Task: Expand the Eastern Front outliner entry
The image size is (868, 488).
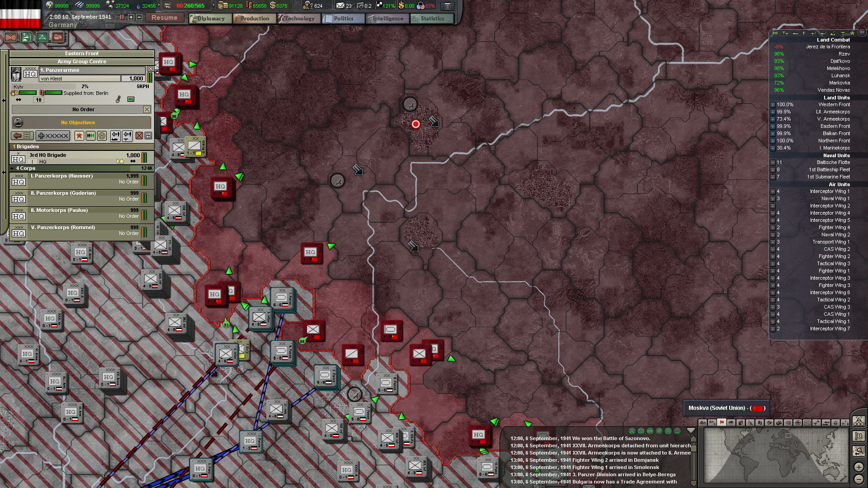Action: click(x=773, y=127)
